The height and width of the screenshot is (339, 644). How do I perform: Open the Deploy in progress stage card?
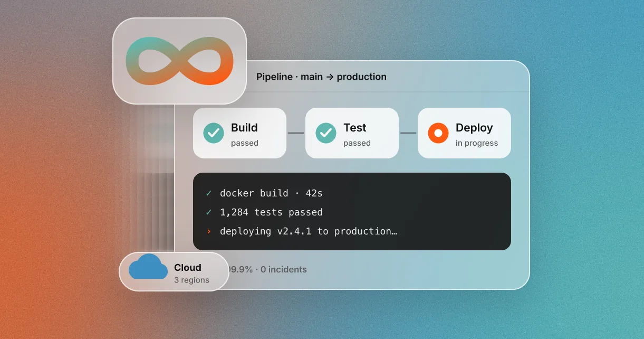click(x=464, y=133)
